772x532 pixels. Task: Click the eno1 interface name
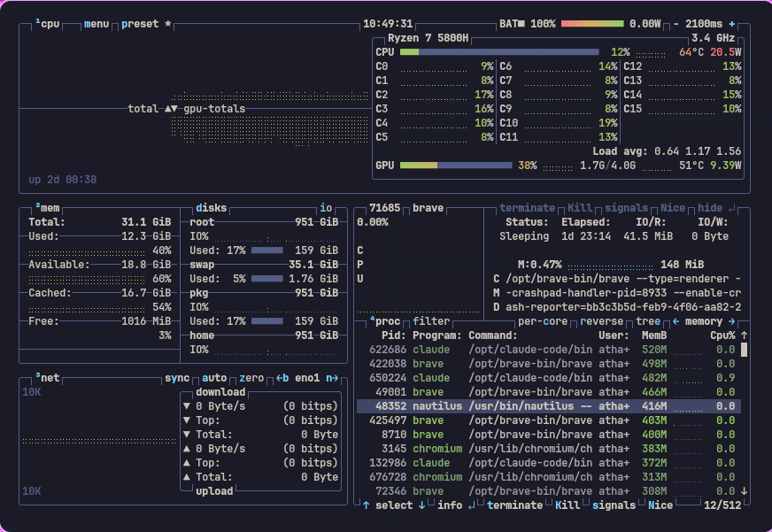[x=307, y=378]
